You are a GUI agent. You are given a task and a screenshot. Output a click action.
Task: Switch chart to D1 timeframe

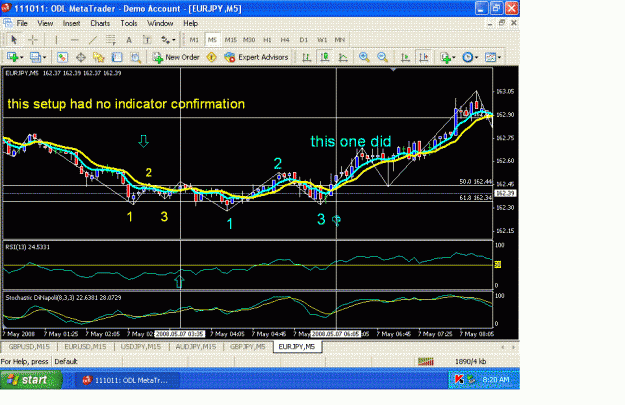tap(304, 39)
